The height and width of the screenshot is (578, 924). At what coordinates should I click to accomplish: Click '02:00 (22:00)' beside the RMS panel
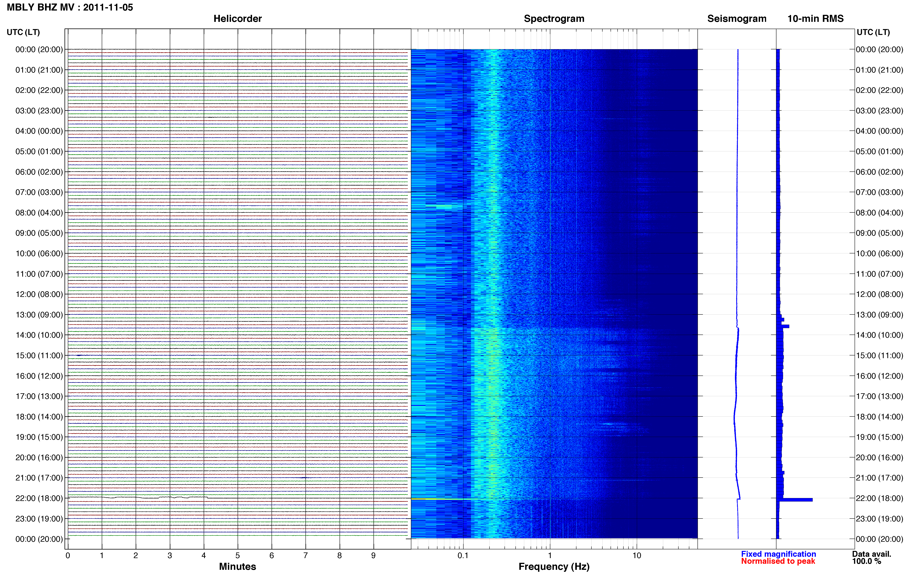tap(879, 90)
